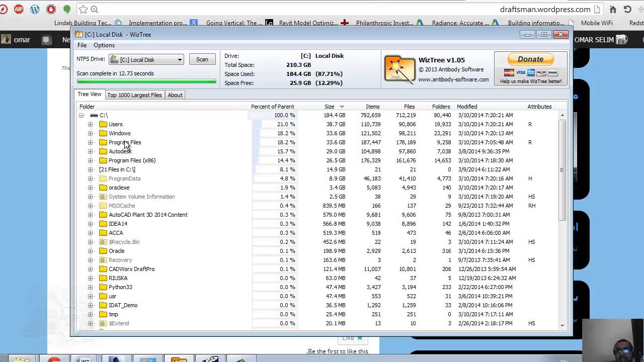Screen dimensions: 644x362
Task: Click the System Volume Information folder icon
Action: tap(103, 197)
